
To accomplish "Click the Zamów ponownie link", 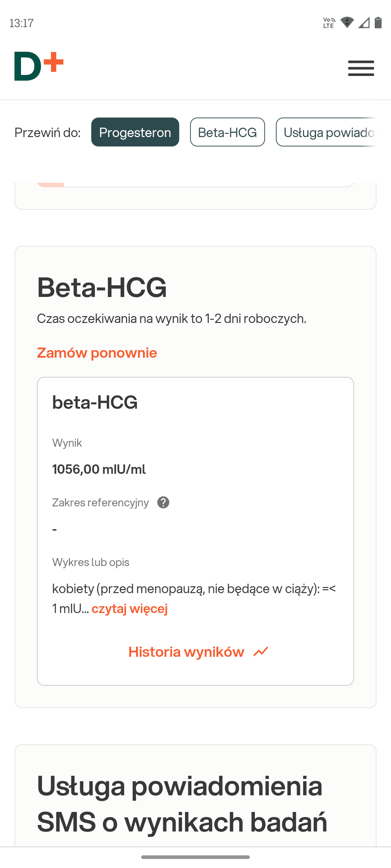I will [97, 353].
